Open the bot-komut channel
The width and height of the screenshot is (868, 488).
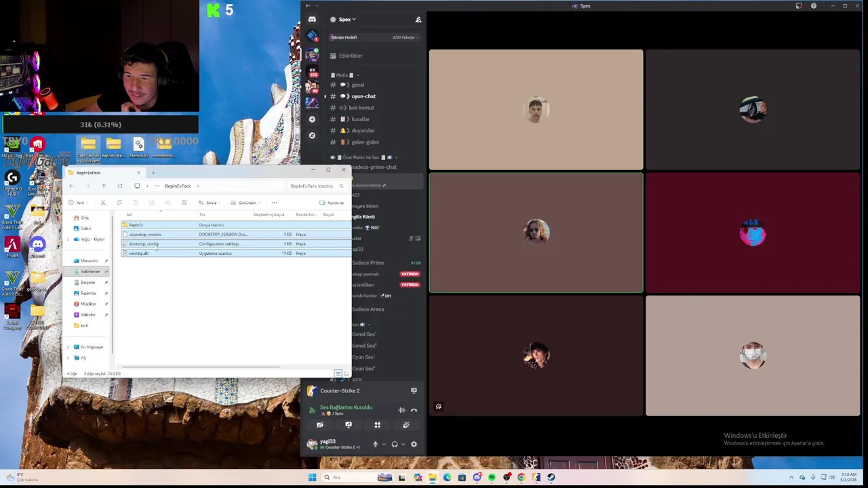pyautogui.click(x=361, y=108)
